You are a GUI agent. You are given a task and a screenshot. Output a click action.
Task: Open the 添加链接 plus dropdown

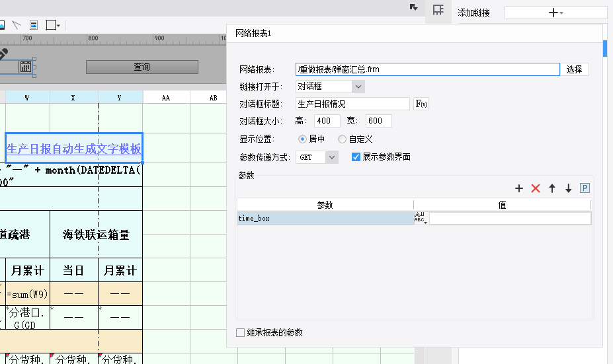pos(555,13)
